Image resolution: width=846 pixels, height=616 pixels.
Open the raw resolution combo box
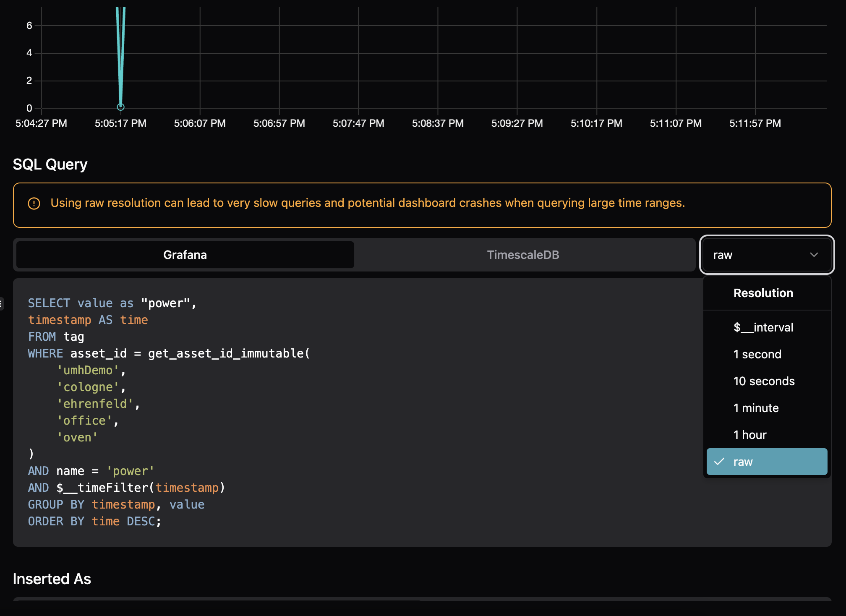(755, 255)
